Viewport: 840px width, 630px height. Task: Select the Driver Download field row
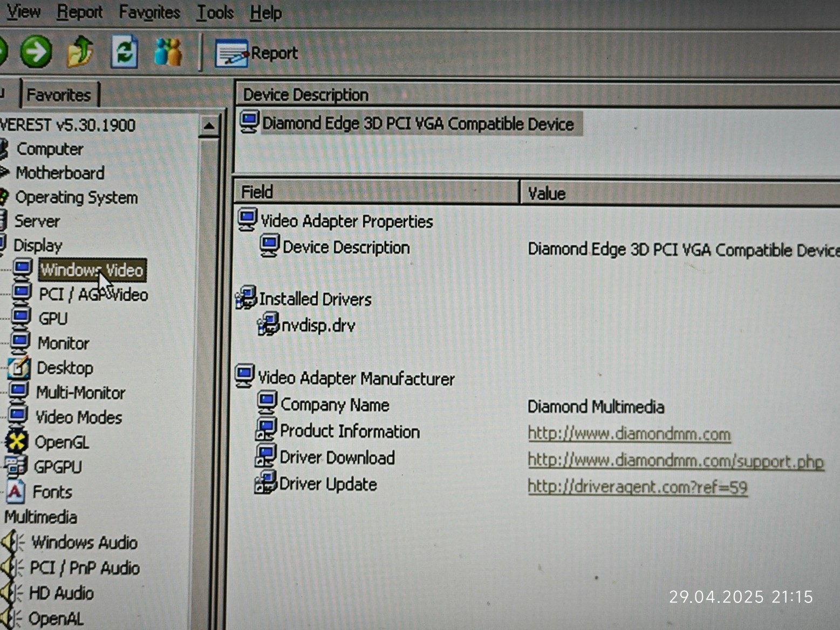(x=337, y=457)
